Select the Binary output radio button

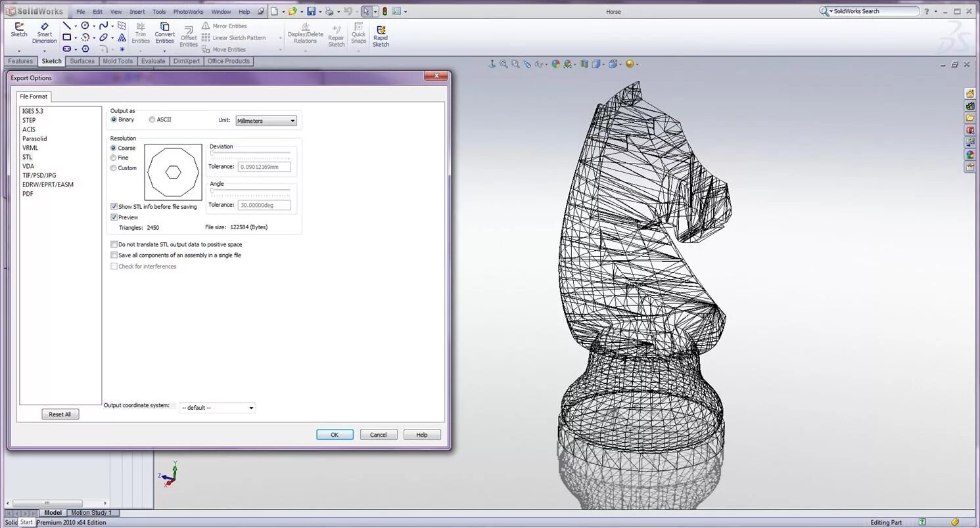114,120
